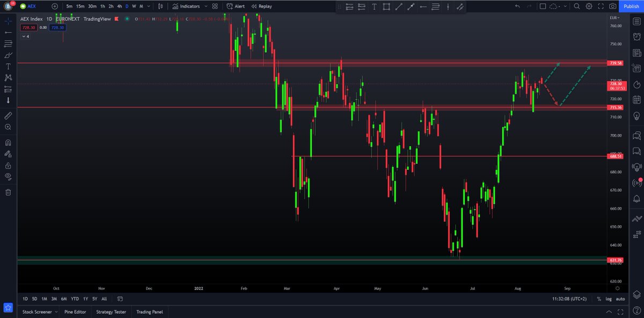This screenshot has width=644, height=318.
Task: Click the Publish button
Action: (631, 6)
